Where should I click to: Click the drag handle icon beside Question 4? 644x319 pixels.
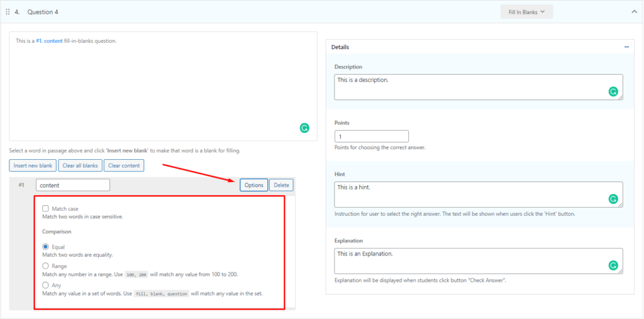[8, 12]
